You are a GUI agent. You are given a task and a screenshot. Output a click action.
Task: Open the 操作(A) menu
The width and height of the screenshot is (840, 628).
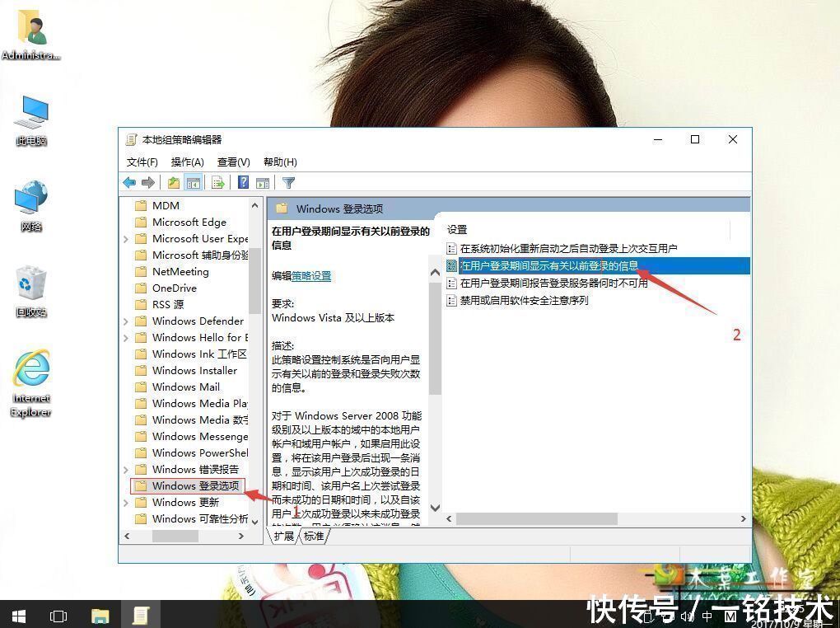[188, 162]
